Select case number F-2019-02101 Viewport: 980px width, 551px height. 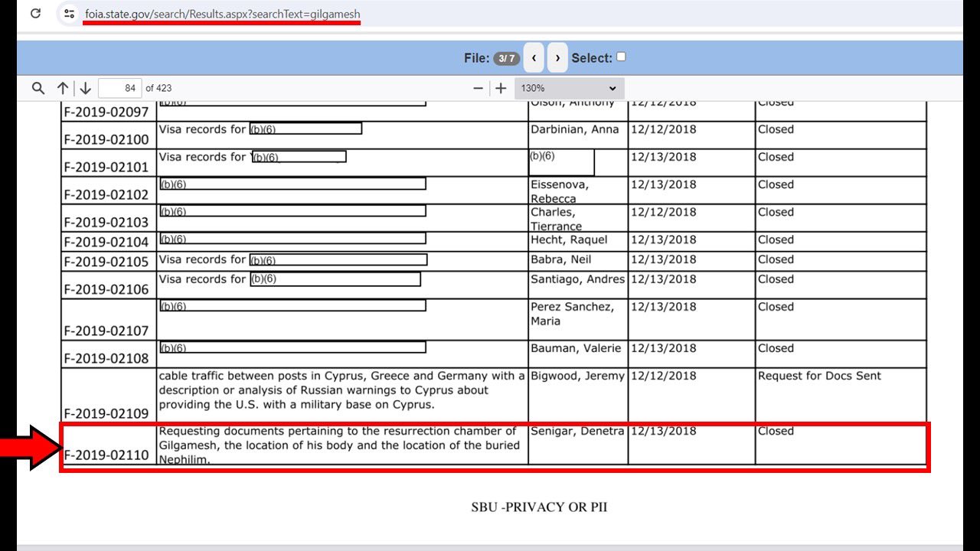click(106, 167)
